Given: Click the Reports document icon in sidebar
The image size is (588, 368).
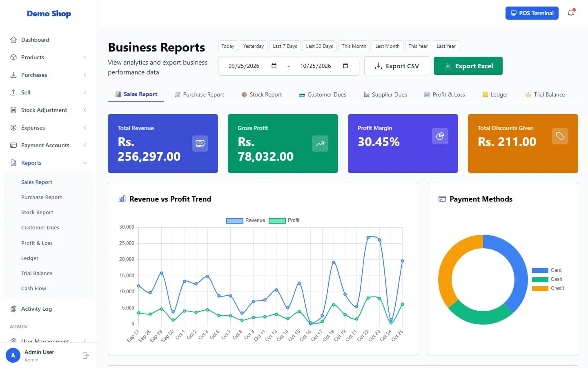Looking at the screenshot, I should (13, 163).
